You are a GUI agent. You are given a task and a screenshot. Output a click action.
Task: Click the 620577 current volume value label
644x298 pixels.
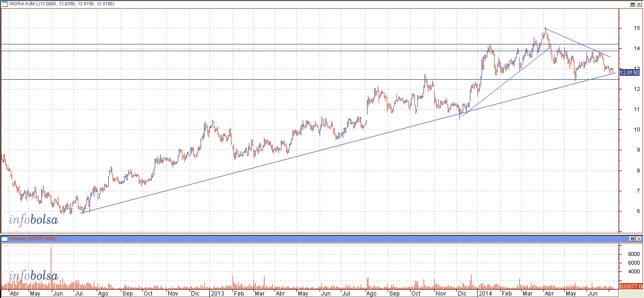[629, 286]
